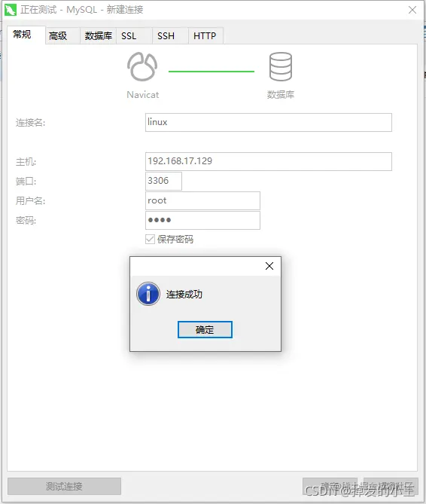Close the connection success message box
This screenshot has height=504, width=426.
coord(269,266)
